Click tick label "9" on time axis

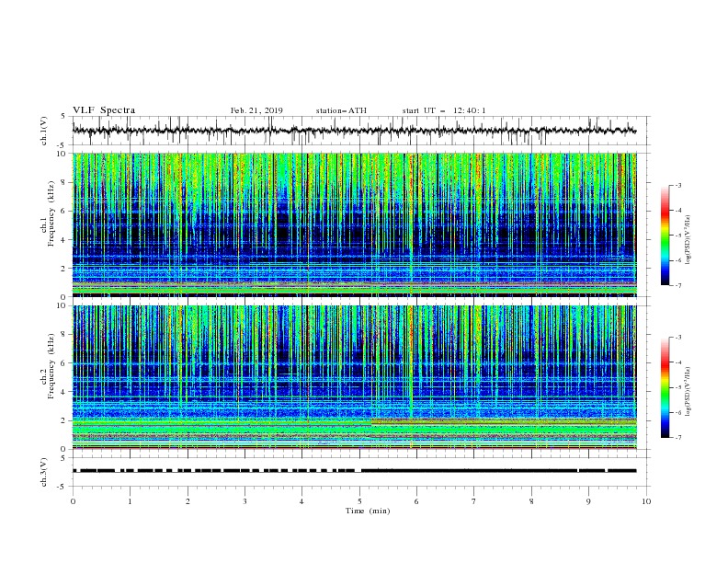(588, 501)
